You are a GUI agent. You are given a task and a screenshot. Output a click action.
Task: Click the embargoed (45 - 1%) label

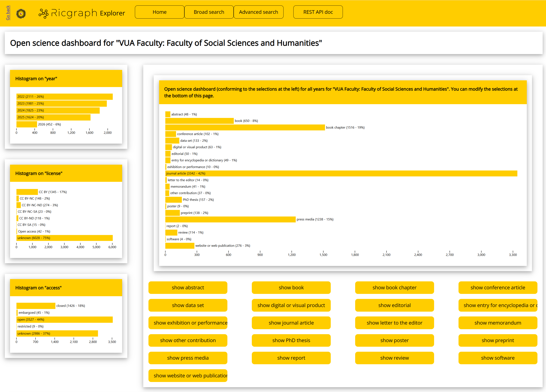tap(34, 313)
